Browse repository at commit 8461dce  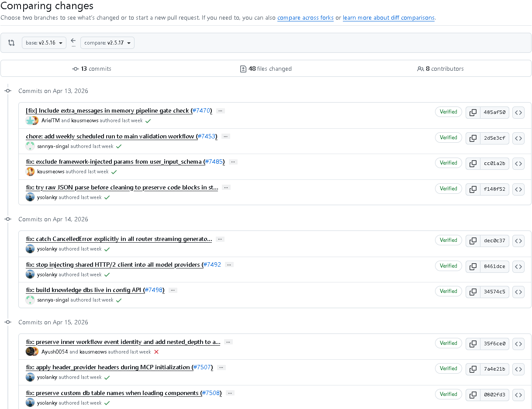click(518, 266)
